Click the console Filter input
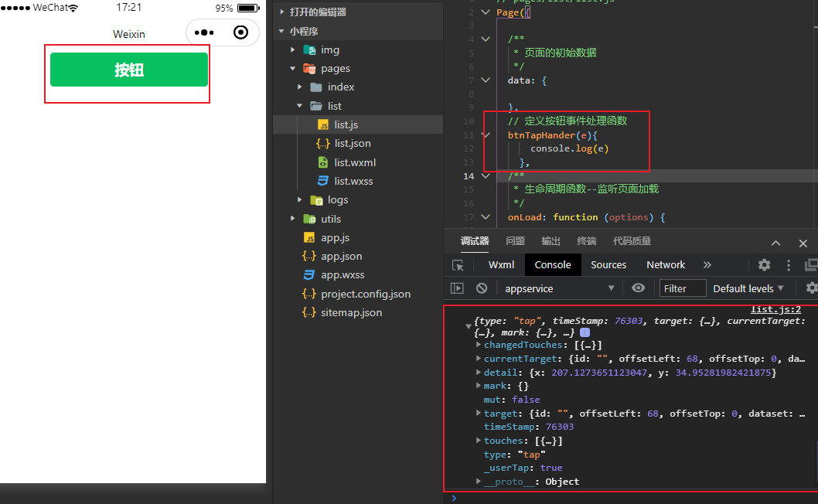This screenshot has width=818, height=504. (683, 288)
